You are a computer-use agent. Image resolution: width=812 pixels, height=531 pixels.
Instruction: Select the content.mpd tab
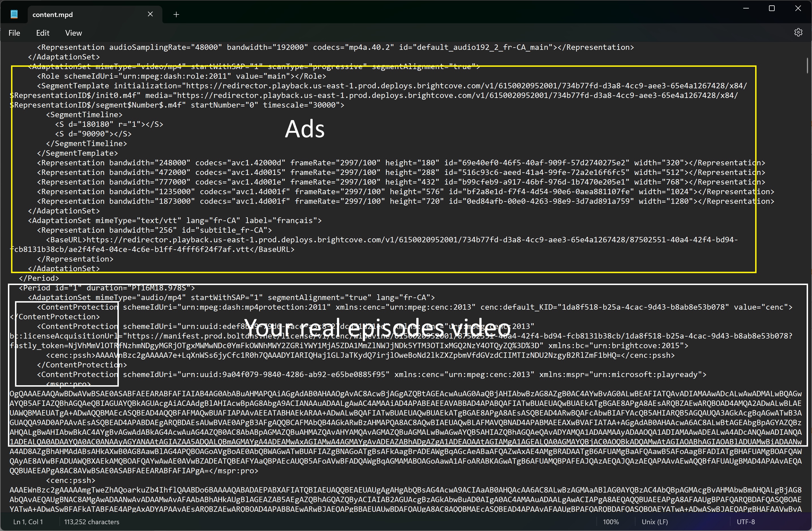[x=53, y=15]
